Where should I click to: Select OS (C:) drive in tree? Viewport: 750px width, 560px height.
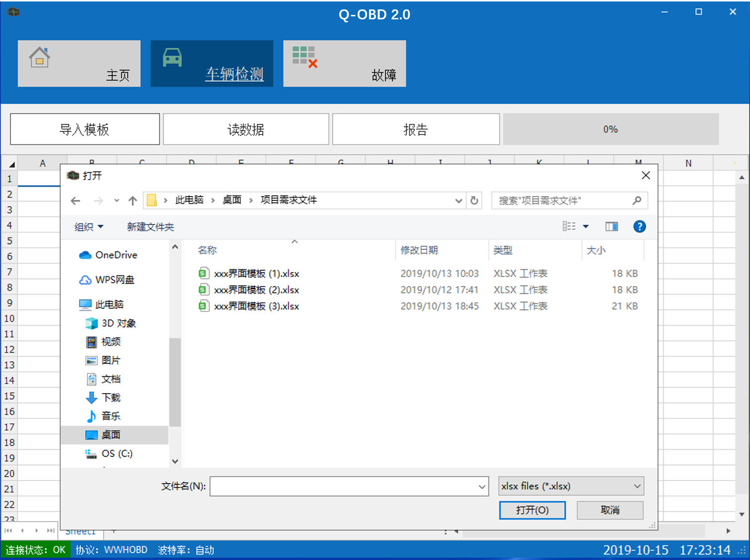point(109,453)
